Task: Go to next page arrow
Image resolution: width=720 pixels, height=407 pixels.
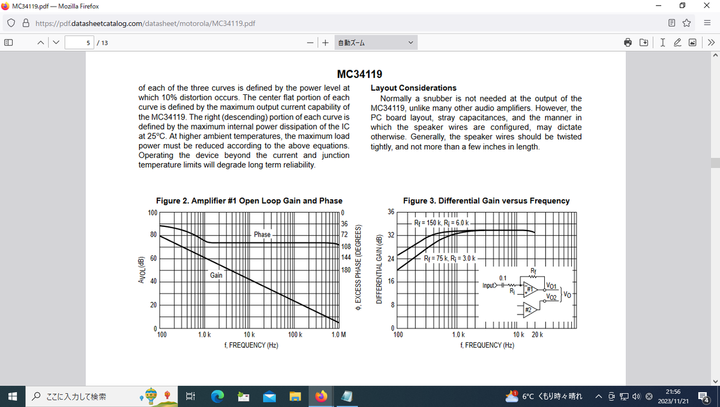Action: point(56,43)
